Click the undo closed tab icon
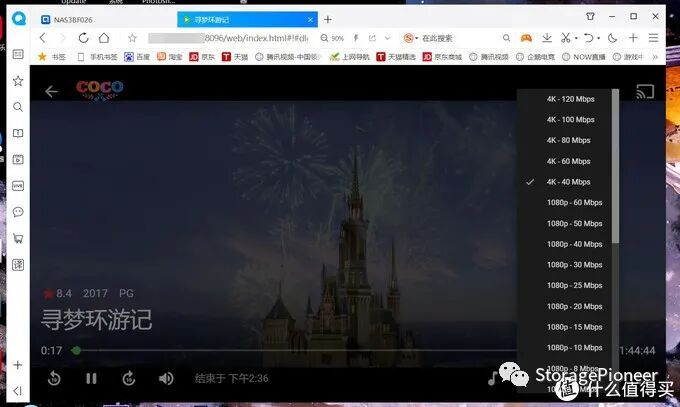This screenshot has height=407, width=680. (588, 38)
